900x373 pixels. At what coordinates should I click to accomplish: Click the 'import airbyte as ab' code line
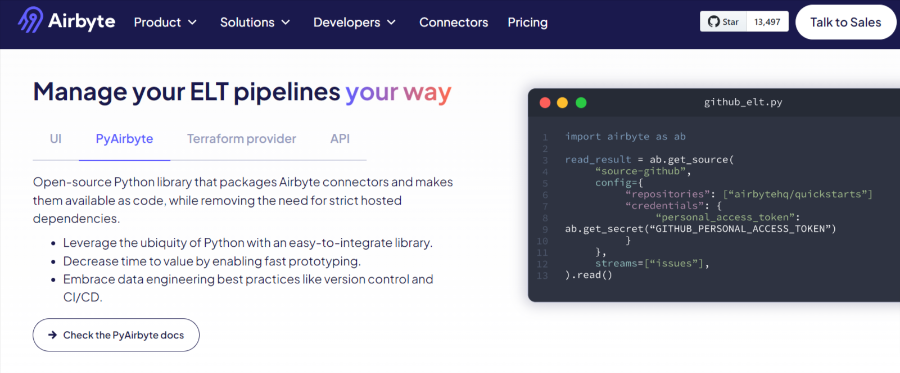click(x=626, y=137)
